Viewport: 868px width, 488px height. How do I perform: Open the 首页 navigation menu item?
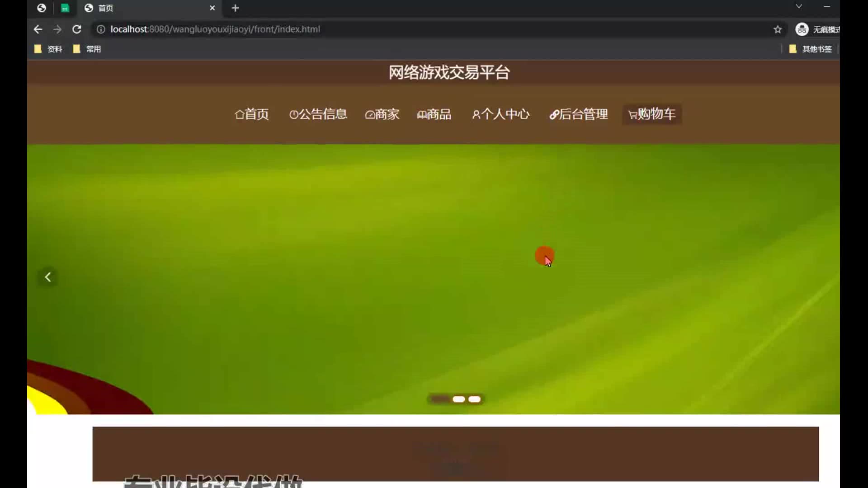pos(252,114)
